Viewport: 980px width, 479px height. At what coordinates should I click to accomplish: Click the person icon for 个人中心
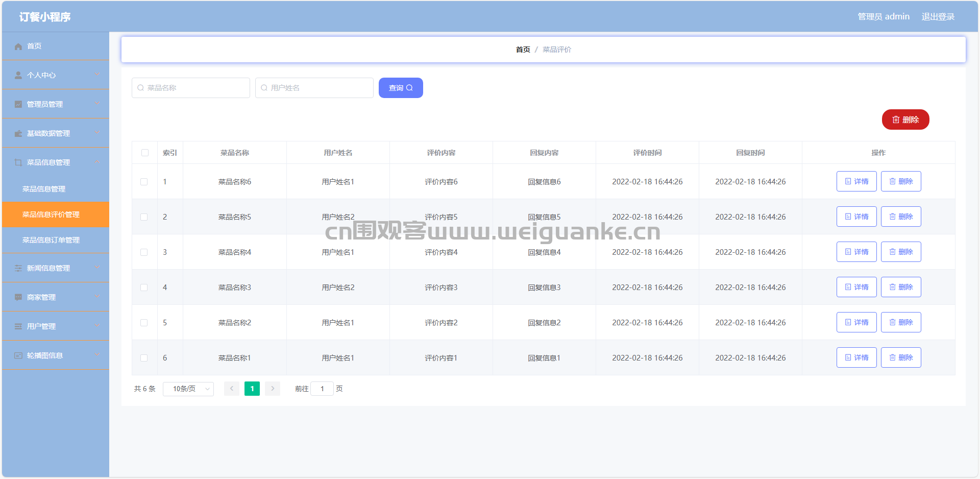coord(18,75)
